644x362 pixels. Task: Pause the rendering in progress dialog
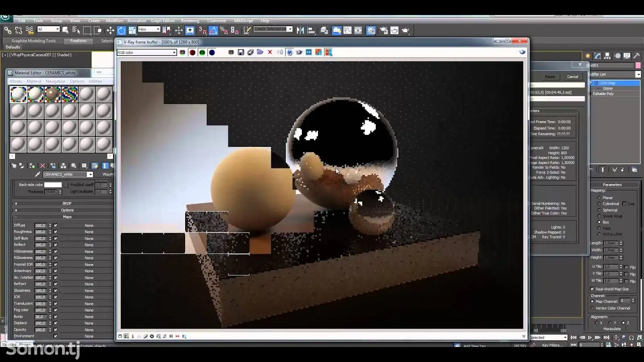tap(550, 77)
